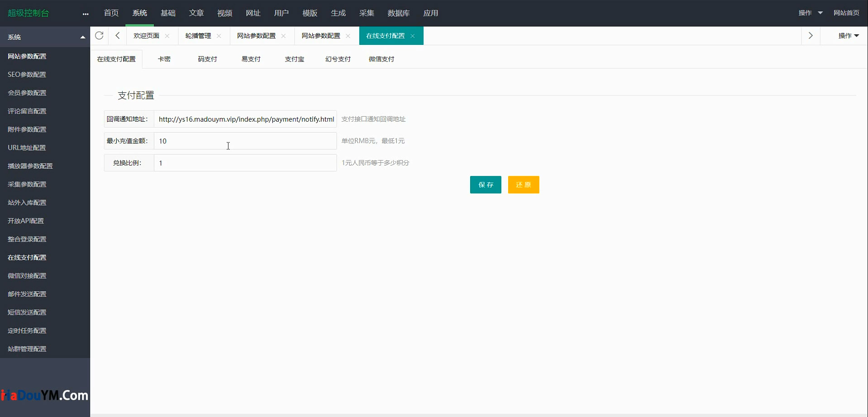Open the top-right 操作 dropdown in header
Image resolution: width=868 pixels, height=417 pixels.
[x=811, y=13]
